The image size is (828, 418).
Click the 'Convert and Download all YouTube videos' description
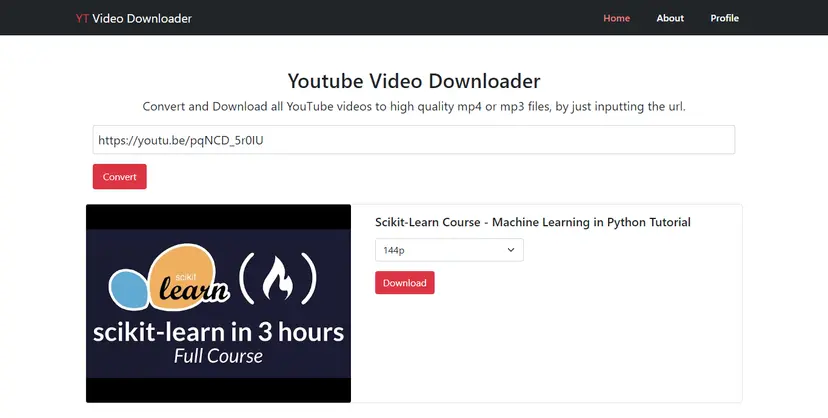pyautogui.click(x=414, y=107)
